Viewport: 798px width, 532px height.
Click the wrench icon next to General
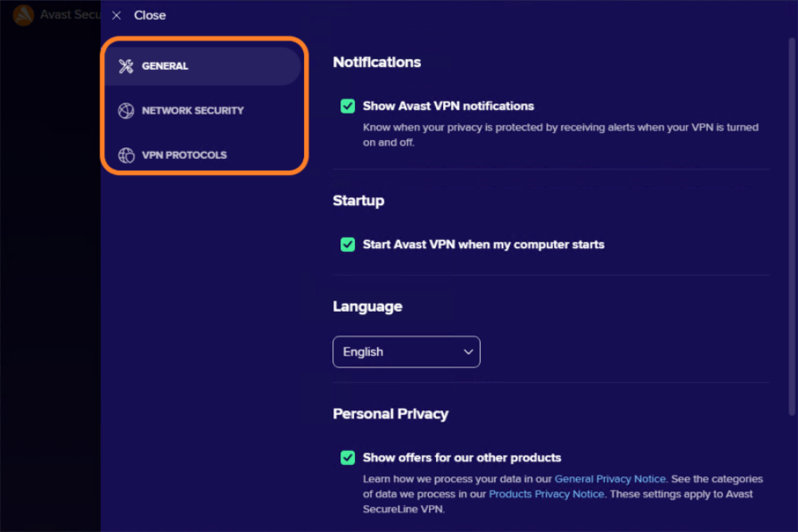(x=126, y=66)
